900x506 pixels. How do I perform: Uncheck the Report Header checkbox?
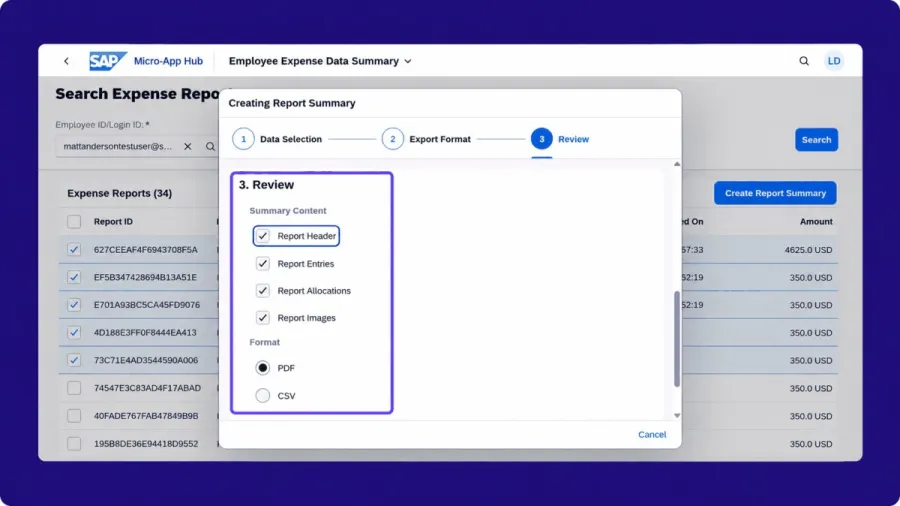tap(262, 236)
